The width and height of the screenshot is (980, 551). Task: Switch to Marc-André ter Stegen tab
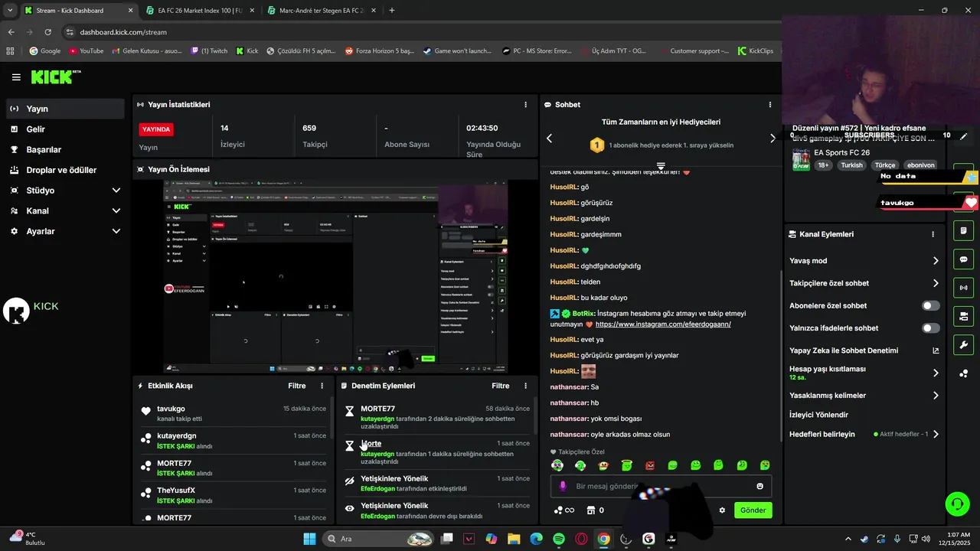coord(322,11)
